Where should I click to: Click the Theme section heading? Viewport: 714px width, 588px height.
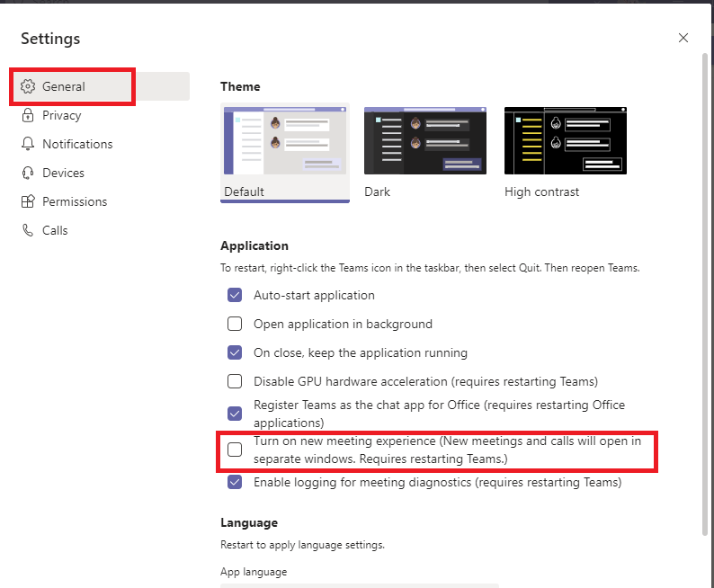[x=240, y=86]
